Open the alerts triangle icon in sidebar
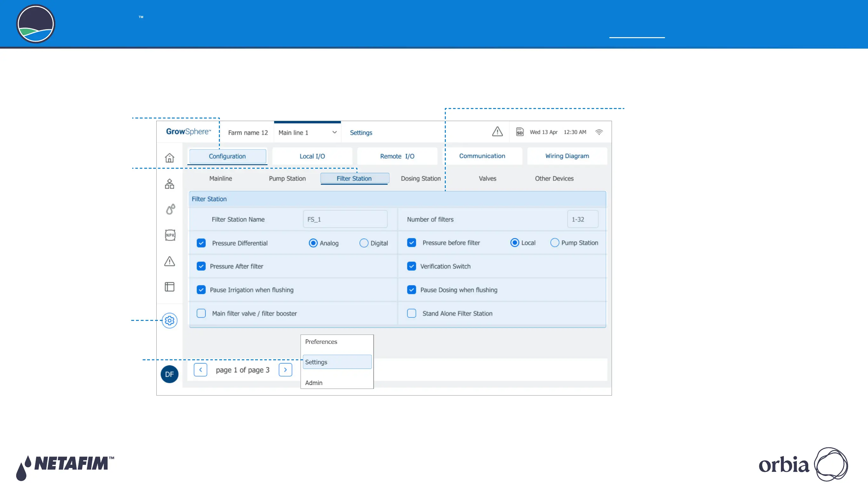This screenshot has height=488, width=868. click(x=169, y=261)
